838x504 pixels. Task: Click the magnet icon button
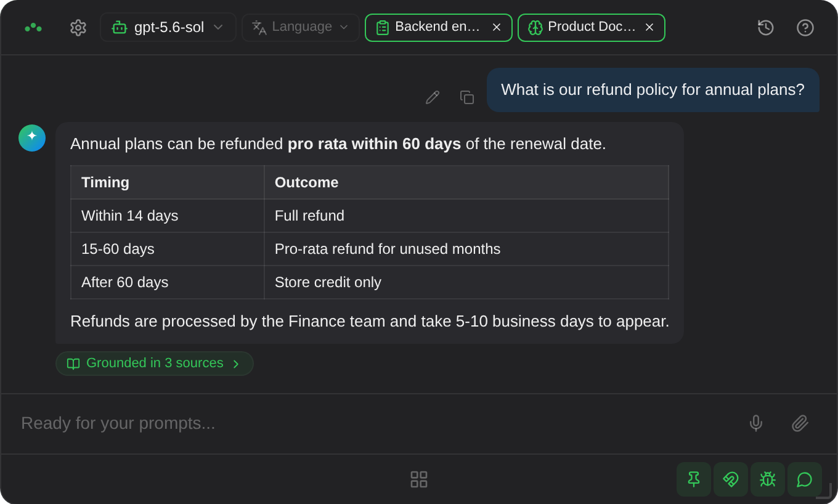[x=731, y=479]
